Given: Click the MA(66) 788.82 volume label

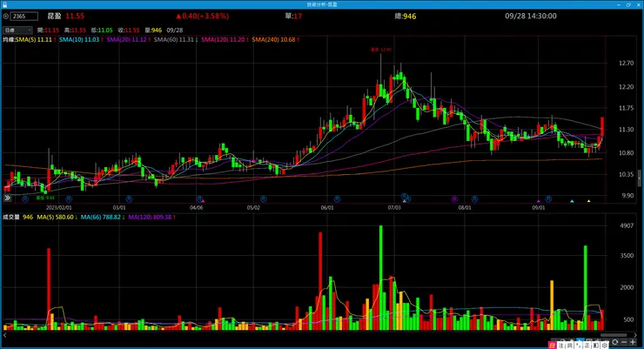Looking at the screenshot, I should pos(101,218).
